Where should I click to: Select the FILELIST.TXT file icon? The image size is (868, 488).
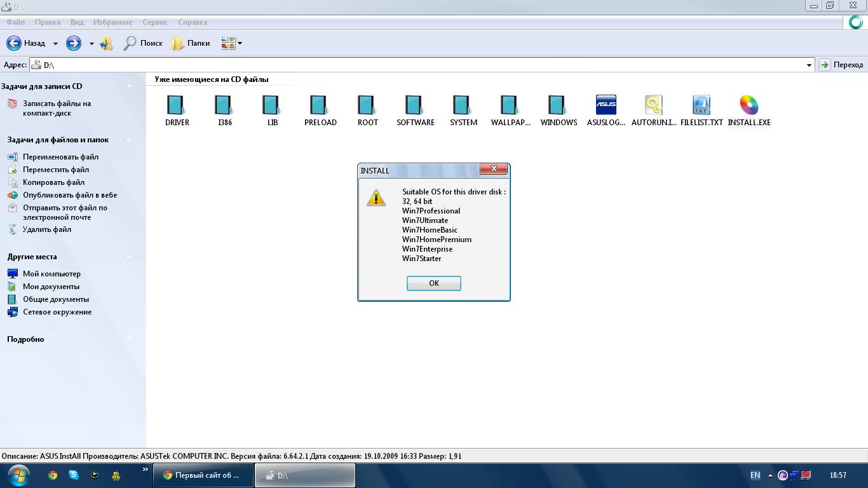[701, 106]
